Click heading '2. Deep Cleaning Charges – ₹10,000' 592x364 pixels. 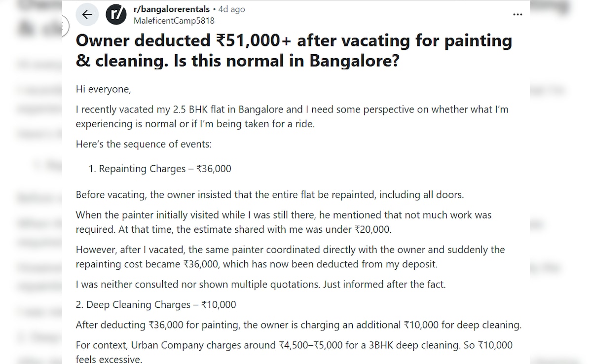point(155,304)
